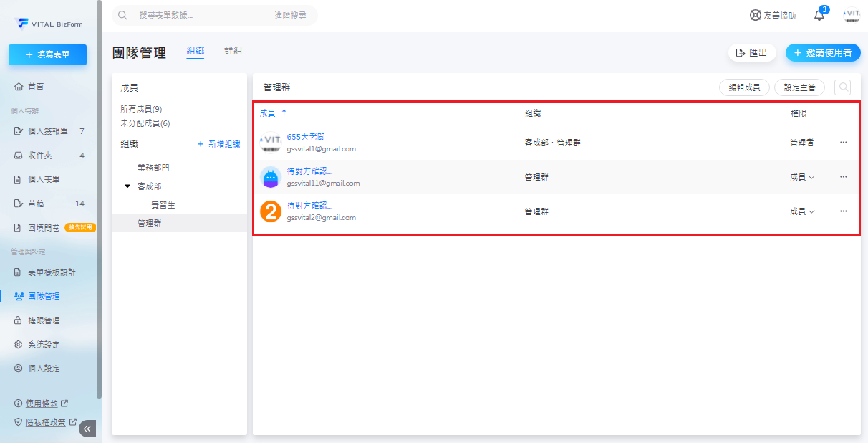Open 權限管理 in the sidebar

click(44, 320)
